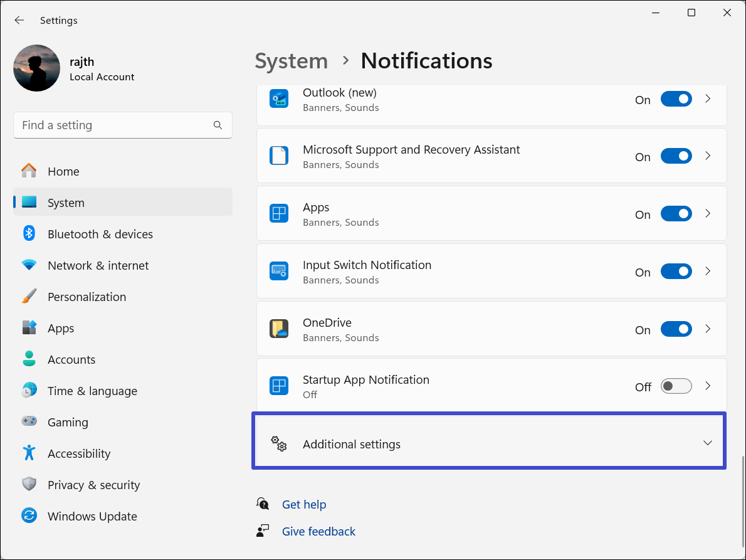This screenshot has width=746, height=560.
Task: Go to Privacy & security settings
Action: [93, 485]
